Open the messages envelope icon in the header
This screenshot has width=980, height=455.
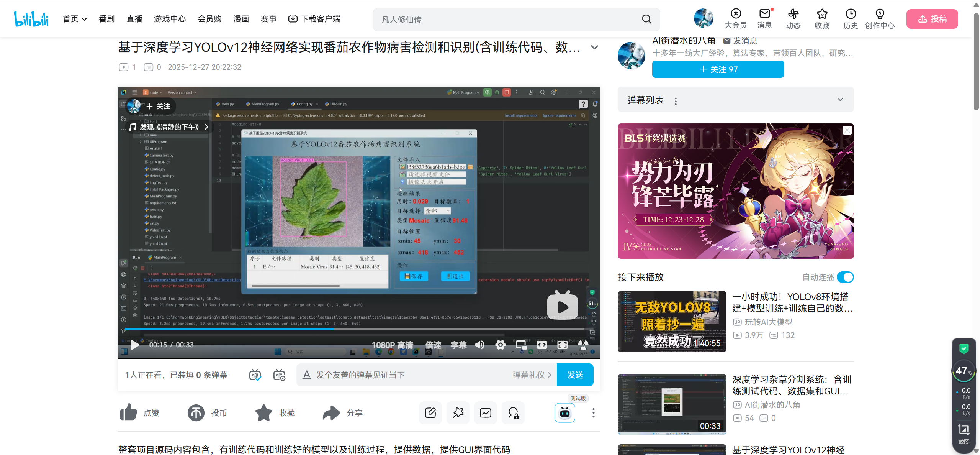click(764, 14)
